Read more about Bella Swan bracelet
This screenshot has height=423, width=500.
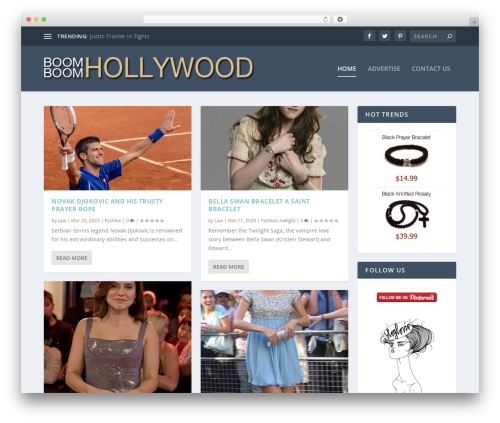point(228,267)
